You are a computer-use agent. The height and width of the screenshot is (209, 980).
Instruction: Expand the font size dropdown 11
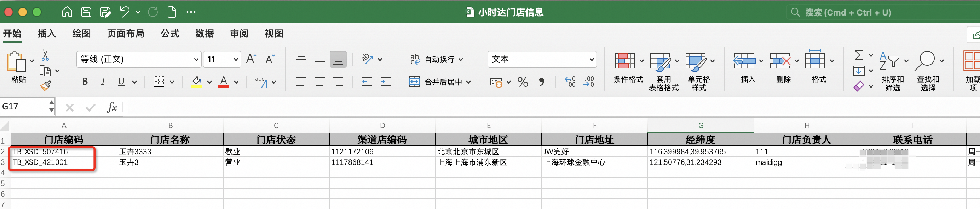pyautogui.click(x=236, y=60)
